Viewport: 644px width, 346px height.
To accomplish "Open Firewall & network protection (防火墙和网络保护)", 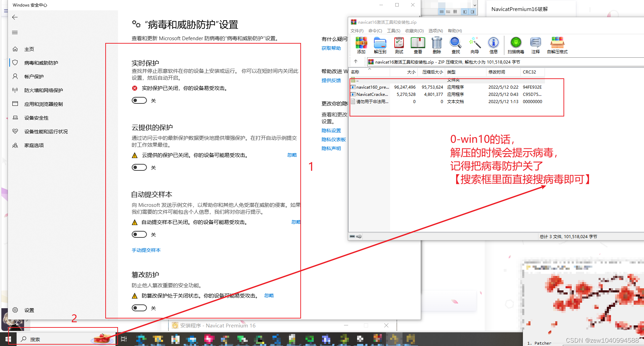I will 44,90.
